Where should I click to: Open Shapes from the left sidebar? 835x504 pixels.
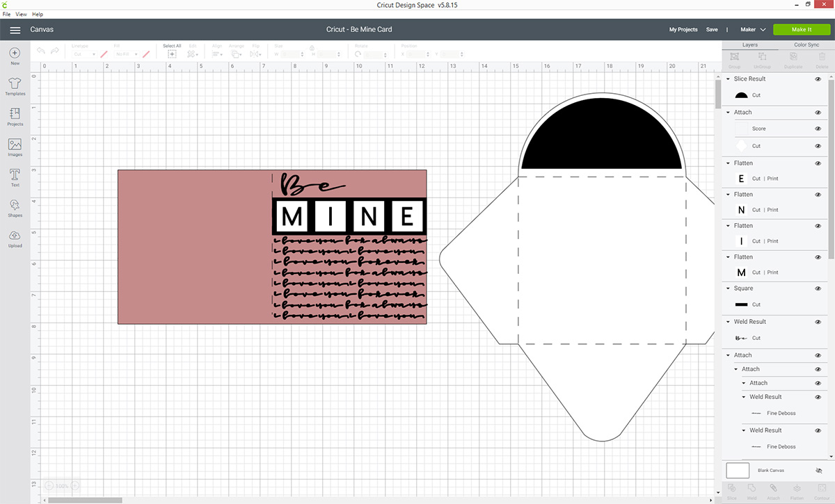(x=15, y=207)
